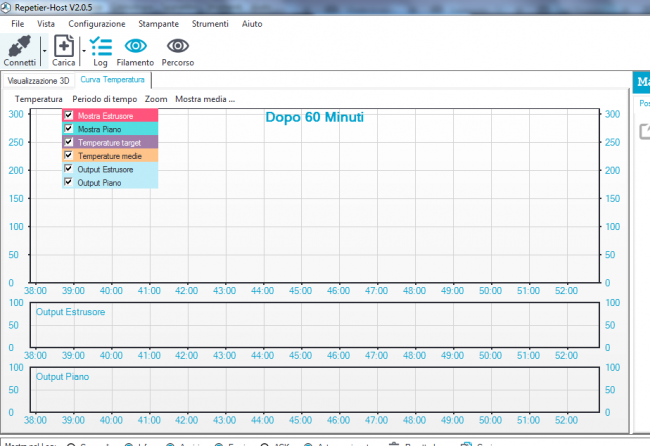
Task: Toggle Percorso travel eye icon
Action: (178, 45)
